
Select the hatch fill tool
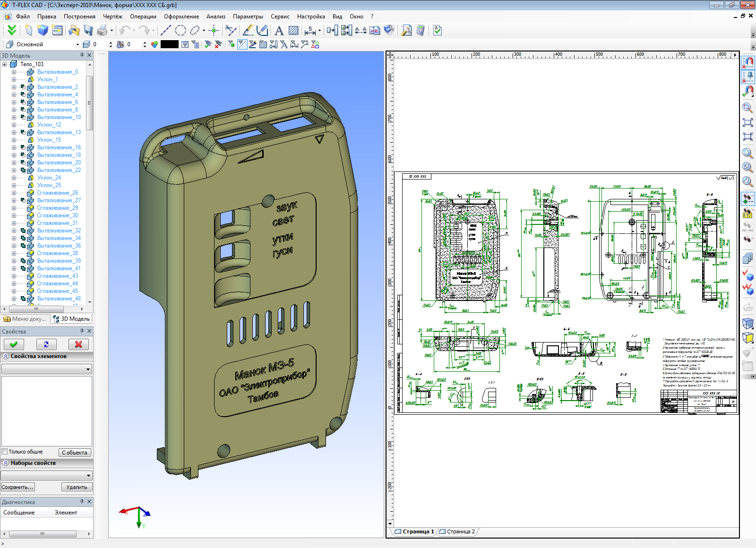coord(293,31)
